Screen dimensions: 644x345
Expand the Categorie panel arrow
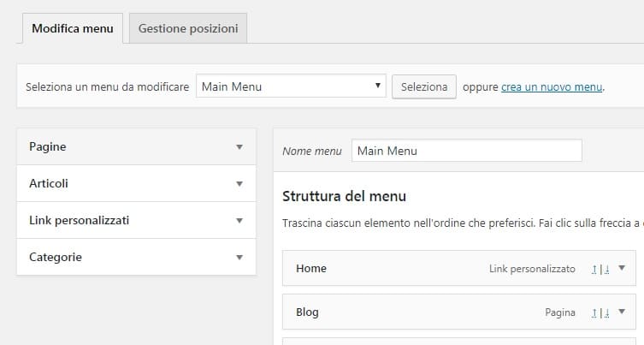(239, 258)
